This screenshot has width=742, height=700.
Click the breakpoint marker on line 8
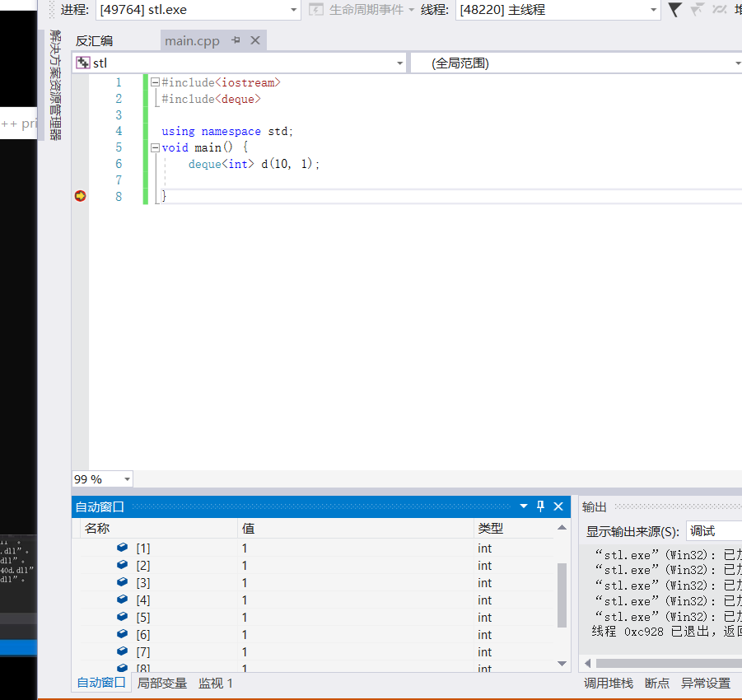click(x=81, y=196)
